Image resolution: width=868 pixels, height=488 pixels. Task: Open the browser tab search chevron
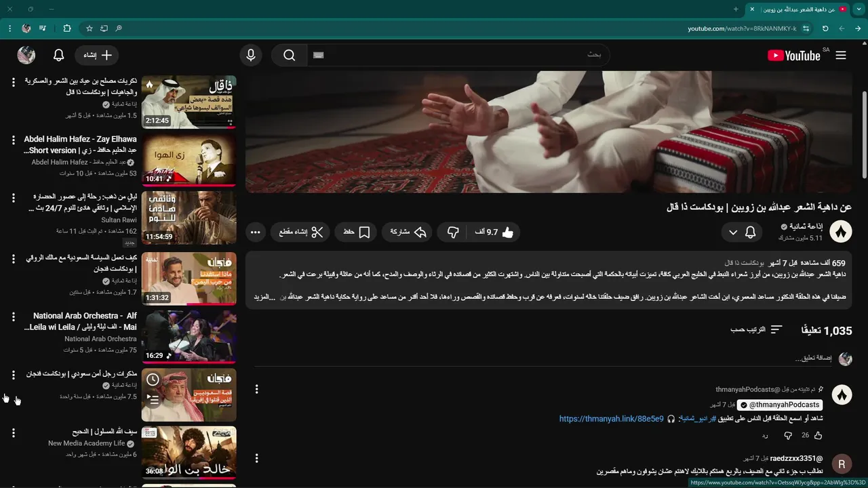pyautogui.click(x=859, y=9)
